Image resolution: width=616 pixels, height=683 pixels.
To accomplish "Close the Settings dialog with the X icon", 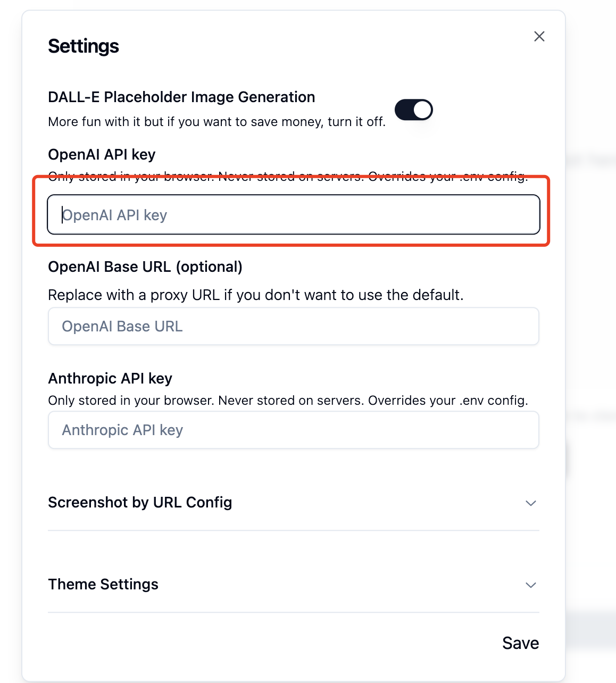I will [x=539, y=36].
